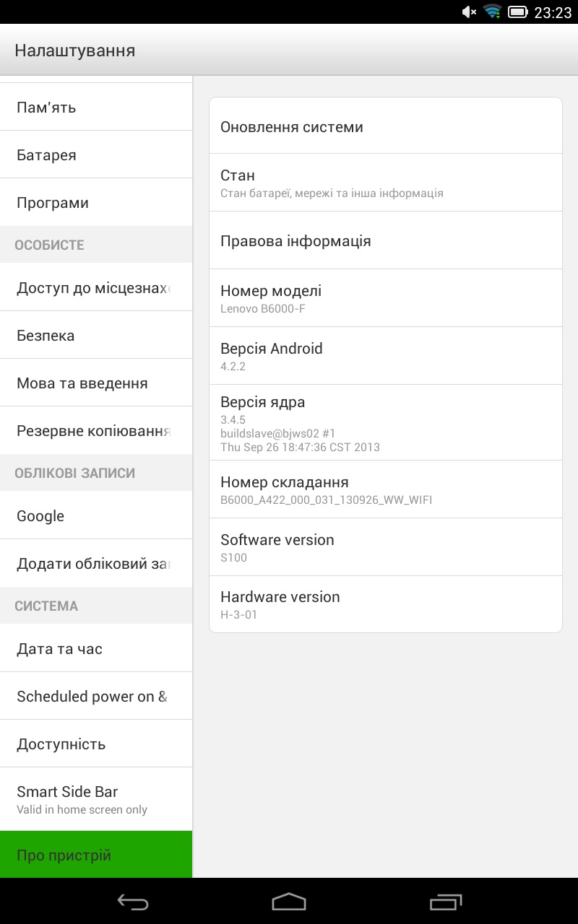This screenshot has width=578, height=924.
Task: Tap the muted sound status icon
Action: [469, 12]
